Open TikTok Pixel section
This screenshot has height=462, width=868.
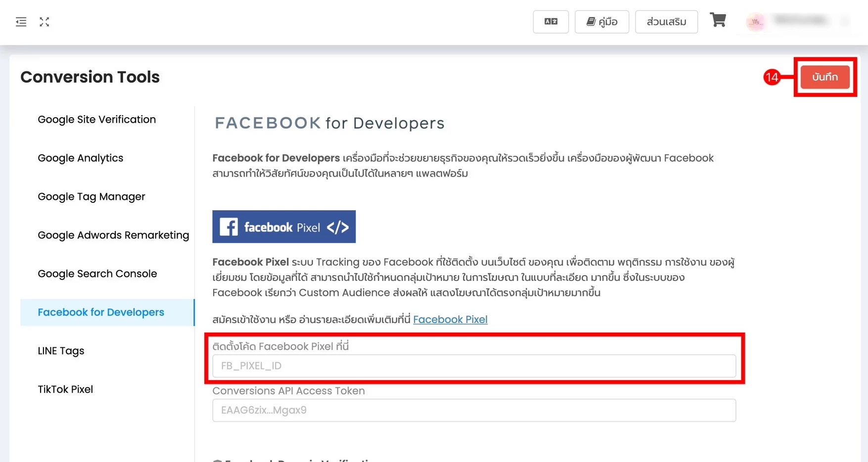(65, 389)
